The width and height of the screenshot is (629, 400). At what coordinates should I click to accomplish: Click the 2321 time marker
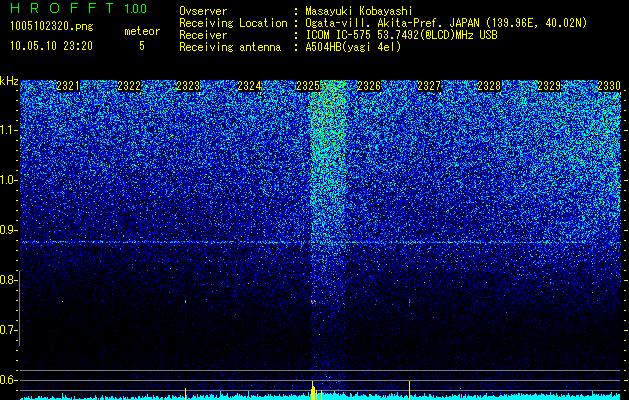[x=68, y=86]
